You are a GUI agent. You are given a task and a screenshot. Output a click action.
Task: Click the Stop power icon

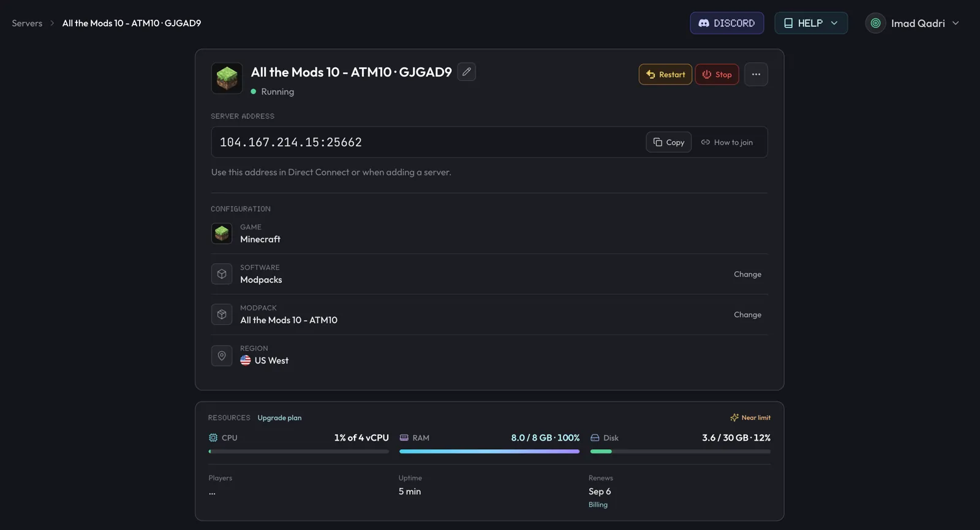pos(706,75)
